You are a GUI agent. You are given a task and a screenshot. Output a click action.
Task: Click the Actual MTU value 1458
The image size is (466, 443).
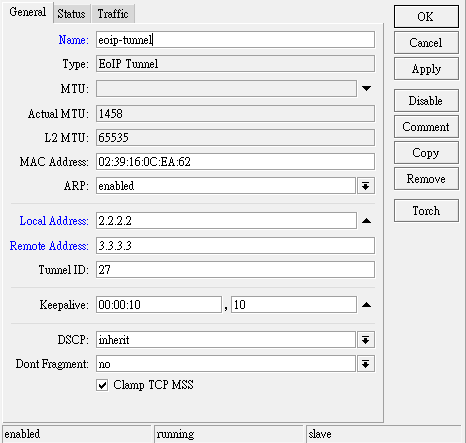click(235, 114)
